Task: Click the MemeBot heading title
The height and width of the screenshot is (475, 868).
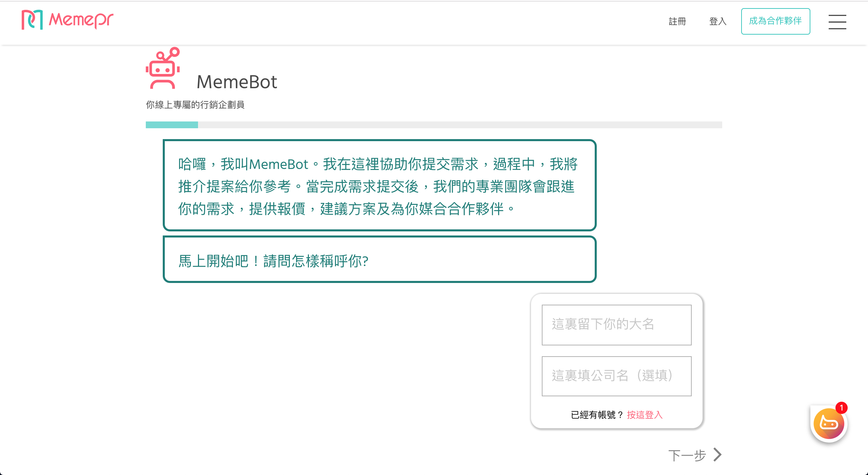Action: point(237,82)
